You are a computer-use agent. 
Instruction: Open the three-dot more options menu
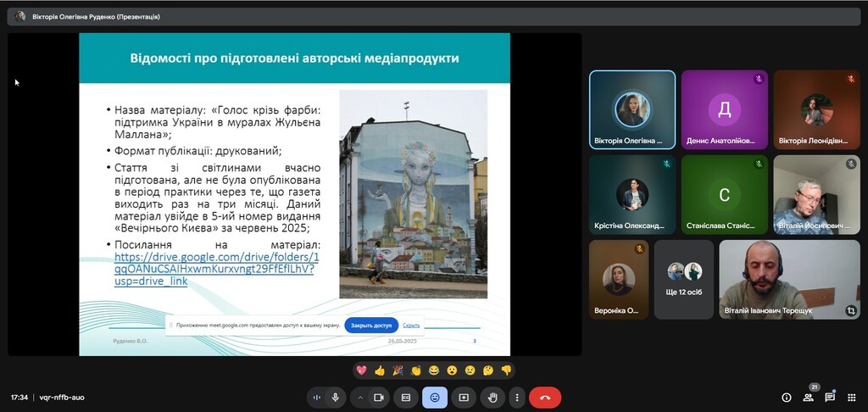click(x=516, y=397)
